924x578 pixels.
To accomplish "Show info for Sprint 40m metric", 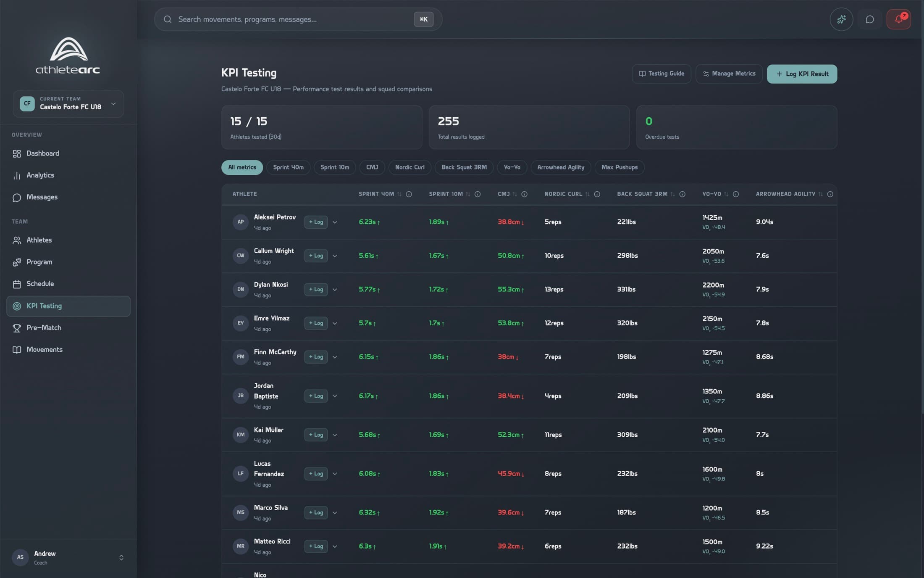I will point(409,194).
